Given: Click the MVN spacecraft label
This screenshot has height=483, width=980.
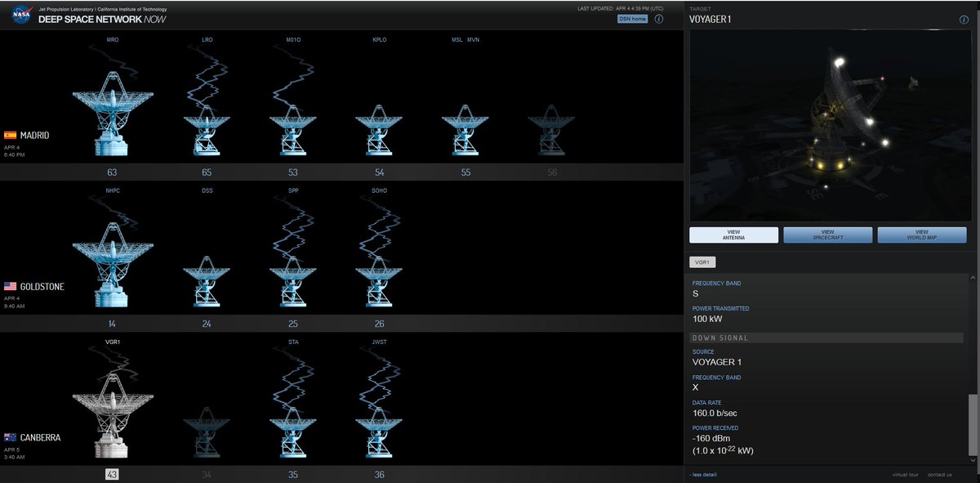Looking at the screenshot, I should click(x=474, y=39).
